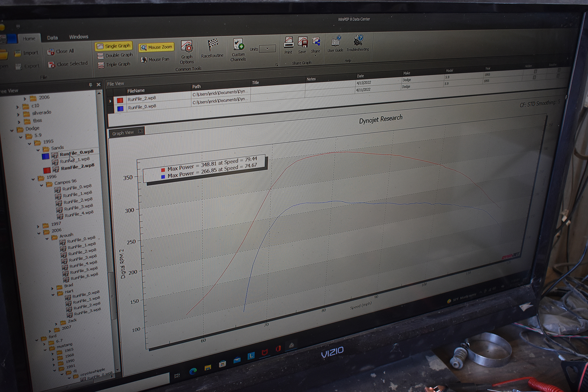The width and height of the screenshot is (588, 392).
Task: Collapse the Dodge folder
Action: (12, 130)
